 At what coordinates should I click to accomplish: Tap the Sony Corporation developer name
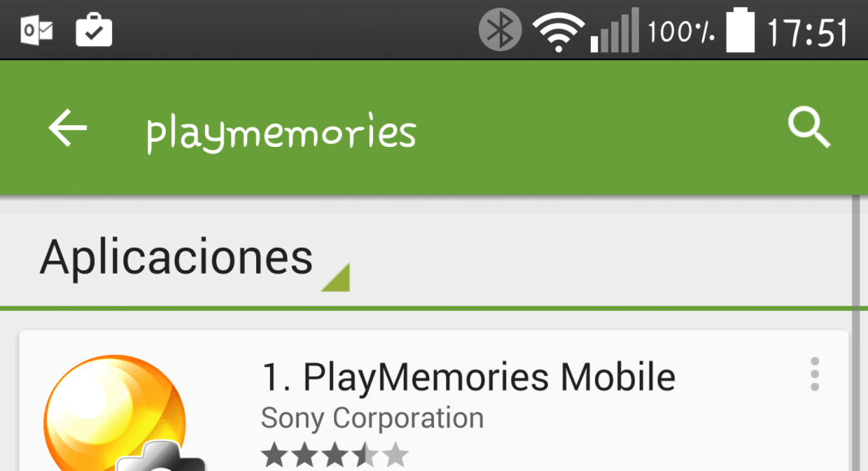click(x=372, y=418)
